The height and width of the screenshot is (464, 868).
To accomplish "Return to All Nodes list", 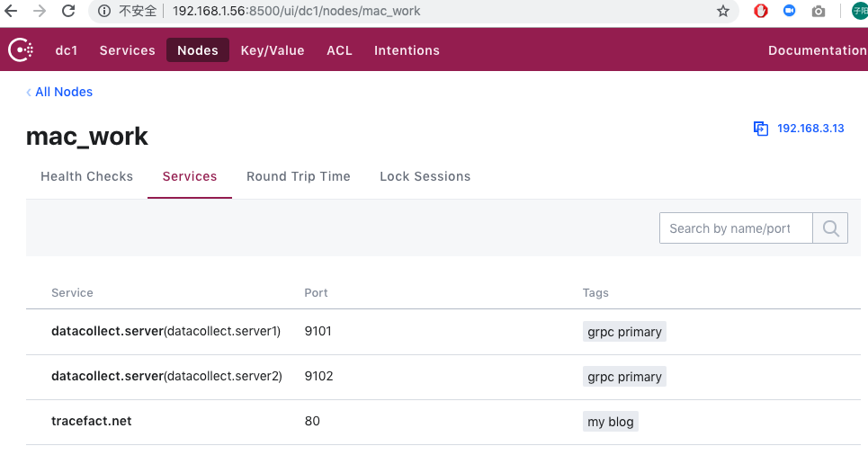I will tap(63, 92).
